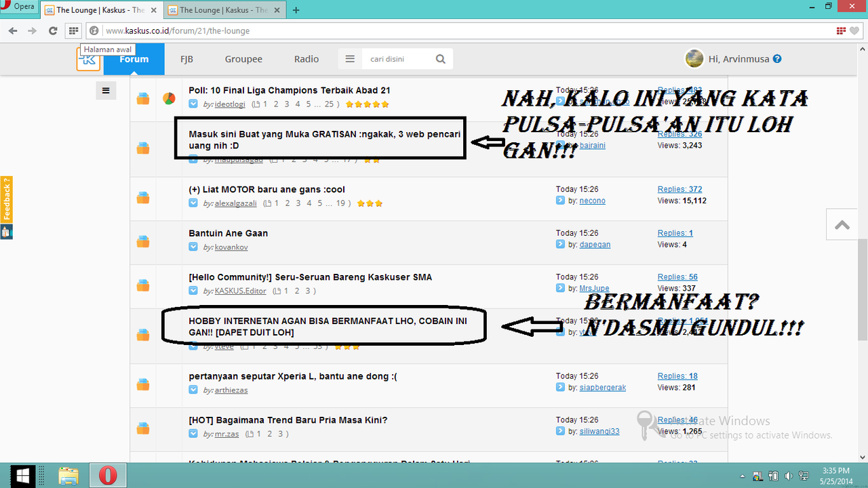Open Bagaimana Trend Baru Pria Masa Kini thread

(x=288, y=420)
